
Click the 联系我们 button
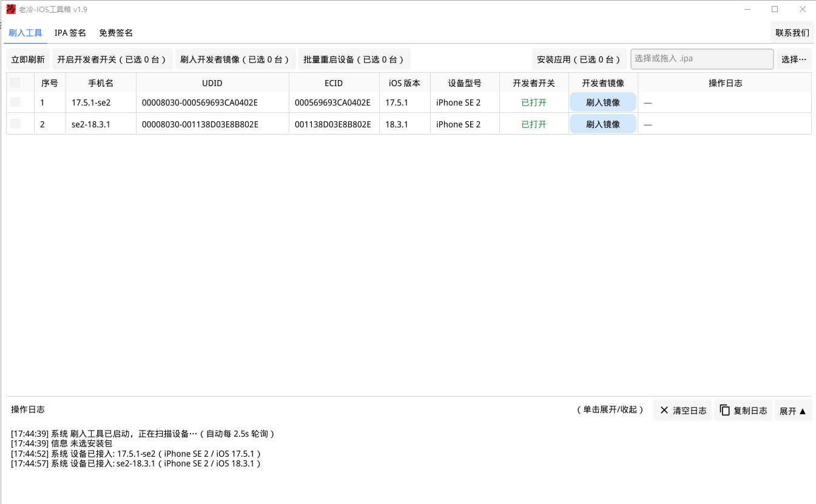pos(792,33)
